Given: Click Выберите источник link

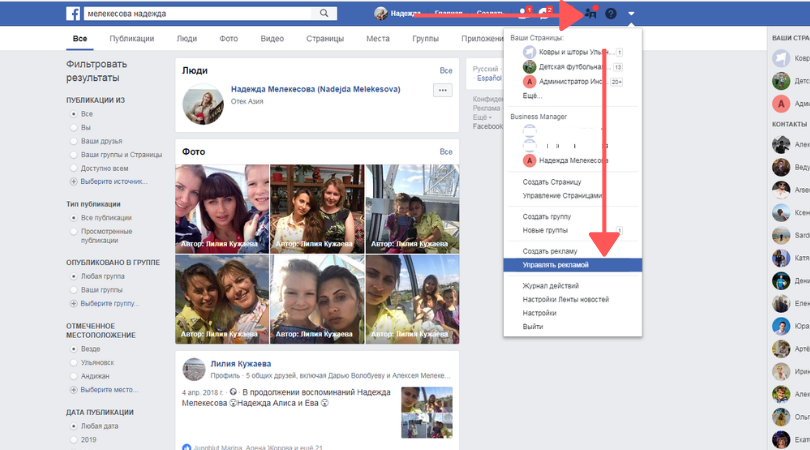Looking at the screenshot, I should pyautogui.click(x=114, y=181).
